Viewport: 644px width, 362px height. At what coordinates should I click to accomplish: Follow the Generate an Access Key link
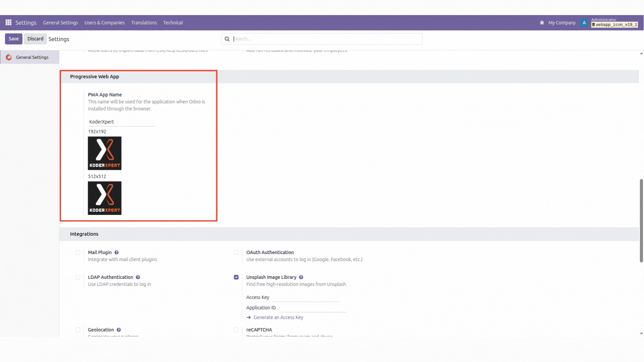click(x=278, y=317)
